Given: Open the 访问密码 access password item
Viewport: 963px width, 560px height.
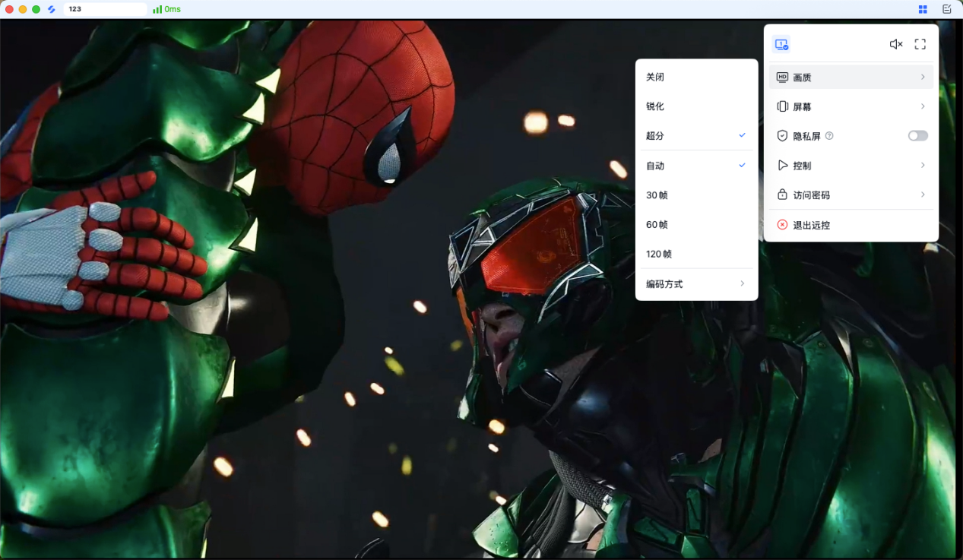Looking at the screenshot, I should tap(851, 195).
